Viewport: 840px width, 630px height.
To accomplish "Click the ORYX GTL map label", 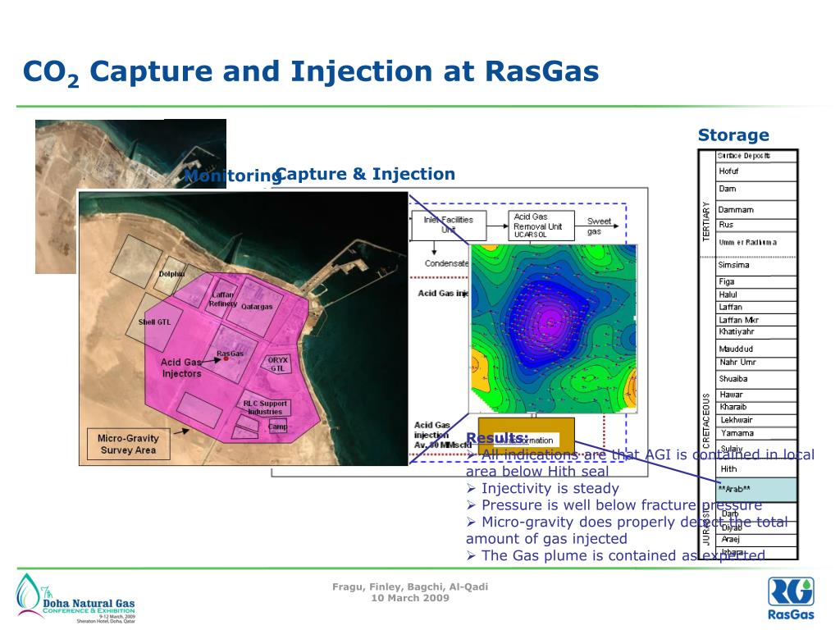I will (x=277, y=364).
